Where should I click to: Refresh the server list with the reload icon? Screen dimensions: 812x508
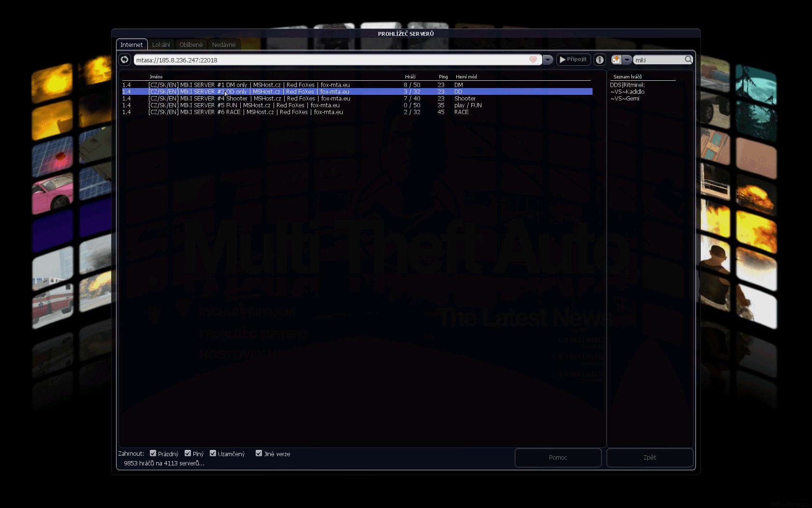coord(125,60)
